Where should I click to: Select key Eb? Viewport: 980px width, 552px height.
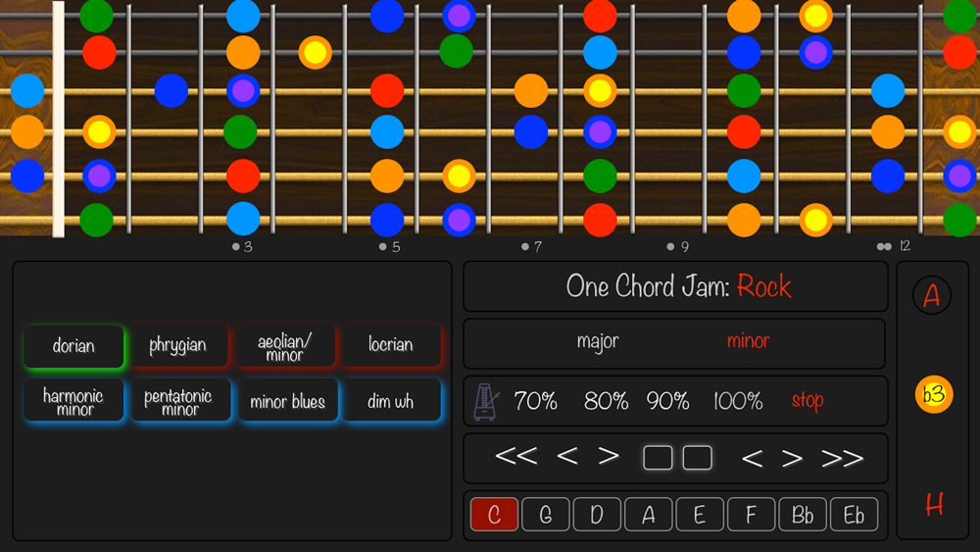click(x=854, y=515)
